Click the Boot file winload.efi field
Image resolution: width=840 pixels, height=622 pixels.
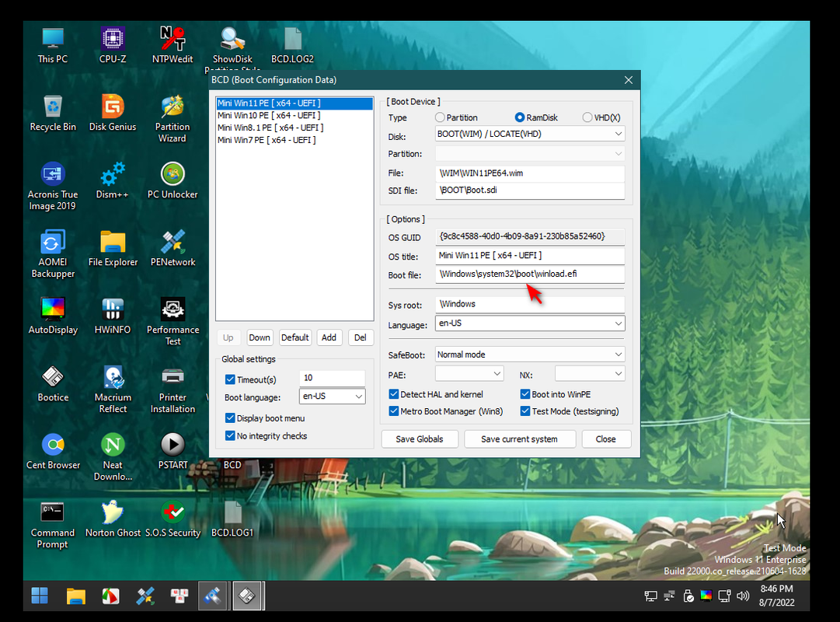point(530,274)
